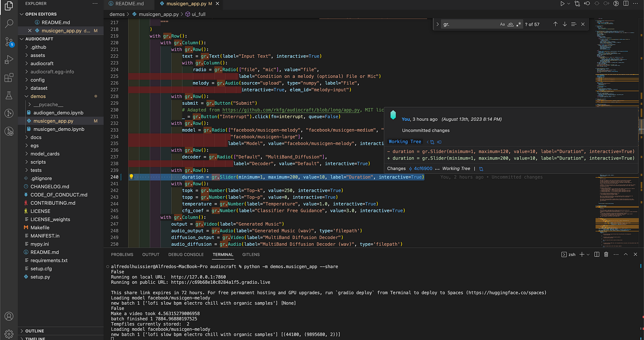Screen dimensions: 644x340
Task: Open the Testing flask view
Action: point(9,95)
